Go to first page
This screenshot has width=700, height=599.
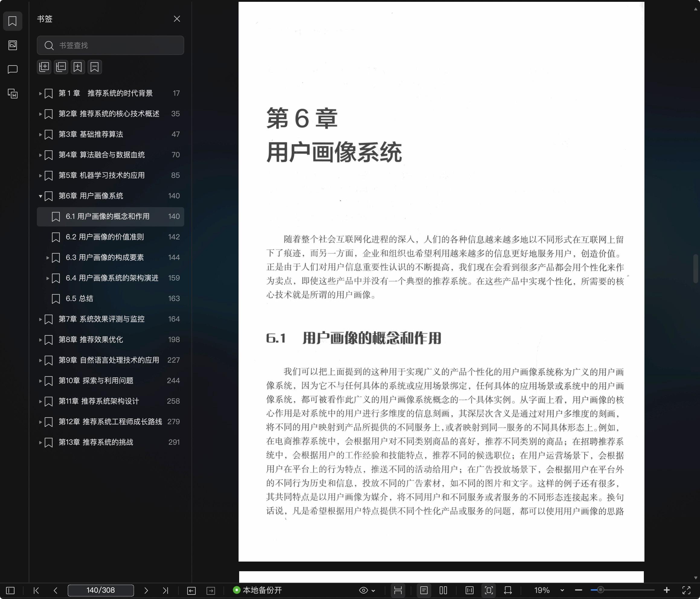(x=37, y=590)
